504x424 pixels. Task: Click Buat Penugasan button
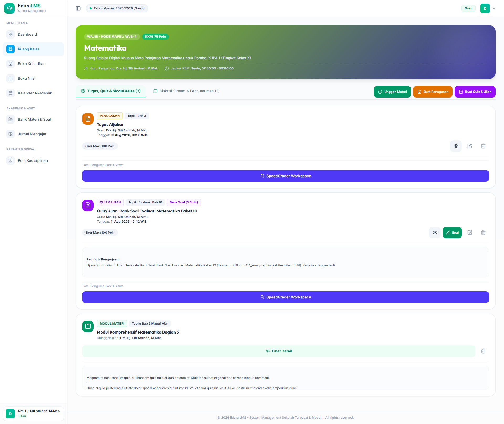coord(433,92)
